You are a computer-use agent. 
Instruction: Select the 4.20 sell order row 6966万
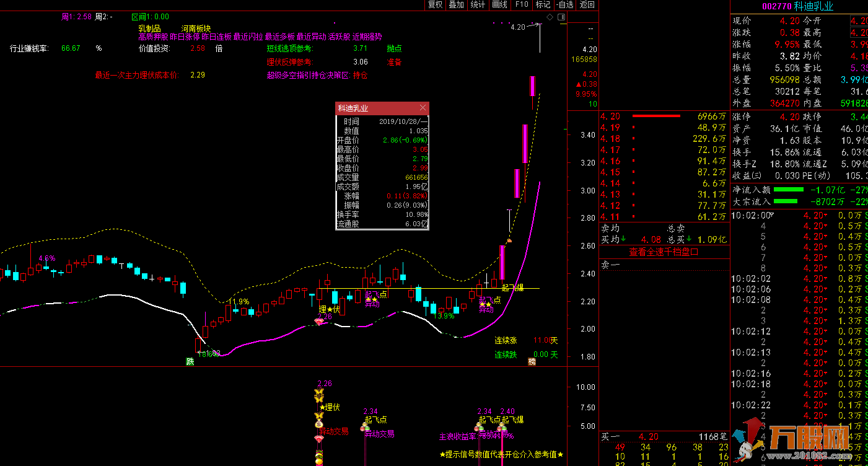[x=663, y=116]
